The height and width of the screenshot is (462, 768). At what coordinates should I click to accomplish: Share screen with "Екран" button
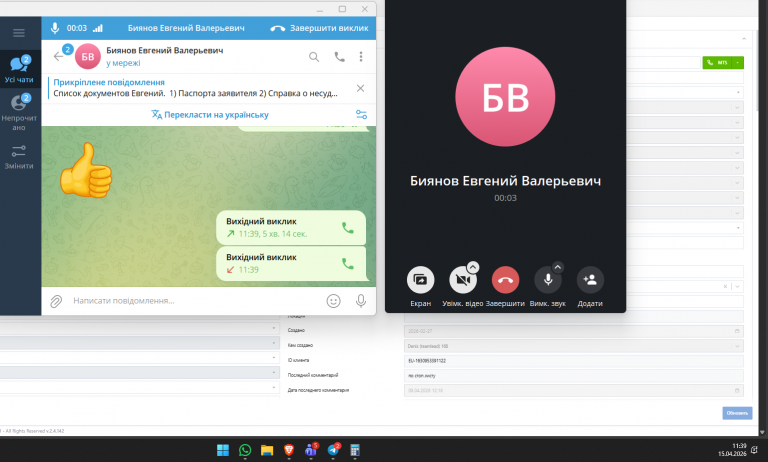point(420,280)
